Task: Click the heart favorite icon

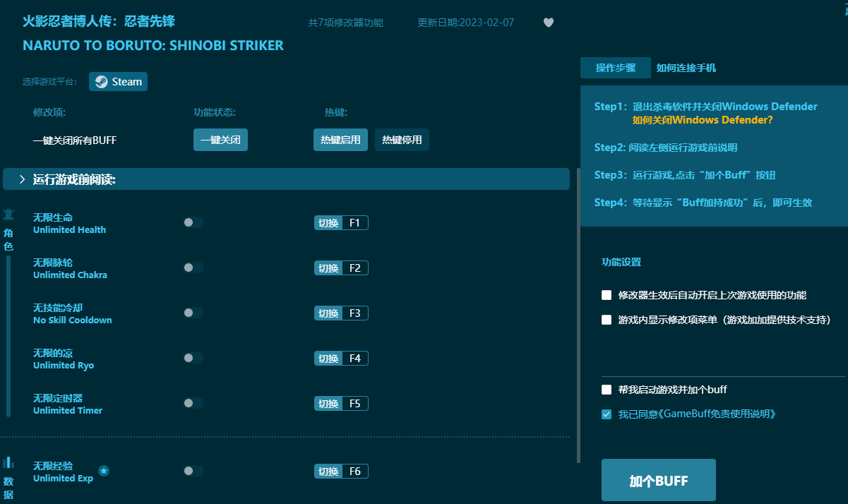Action: (549, 23)
